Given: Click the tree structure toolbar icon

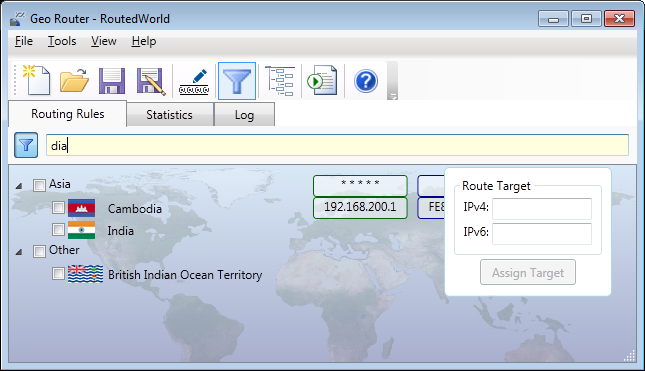Looking at the screenshot, I should (x=280, y=81).
